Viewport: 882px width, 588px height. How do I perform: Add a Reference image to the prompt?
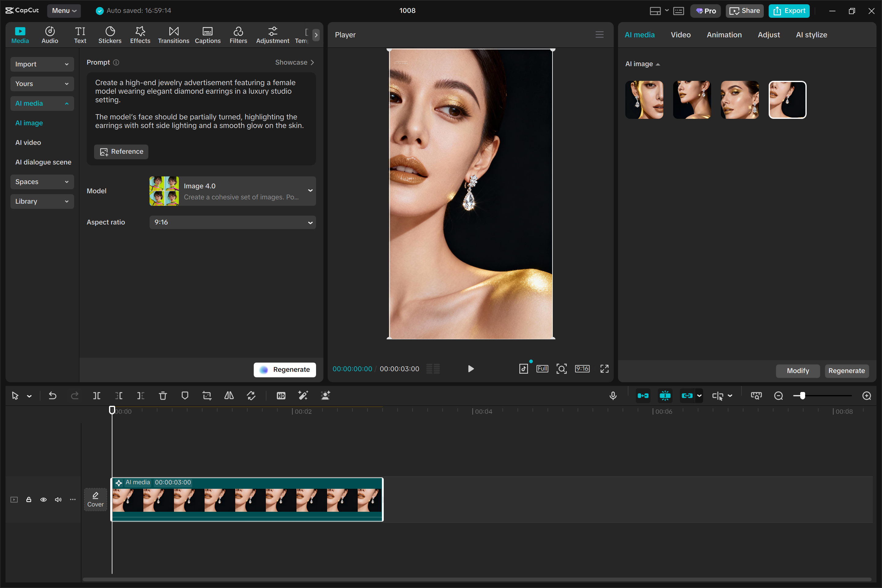121,152
